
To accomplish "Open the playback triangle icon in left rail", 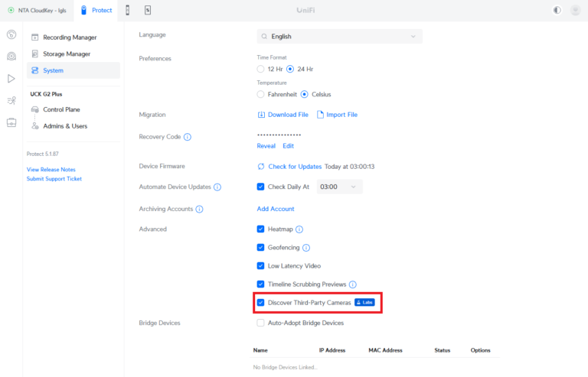I will (x=11, y=79).
